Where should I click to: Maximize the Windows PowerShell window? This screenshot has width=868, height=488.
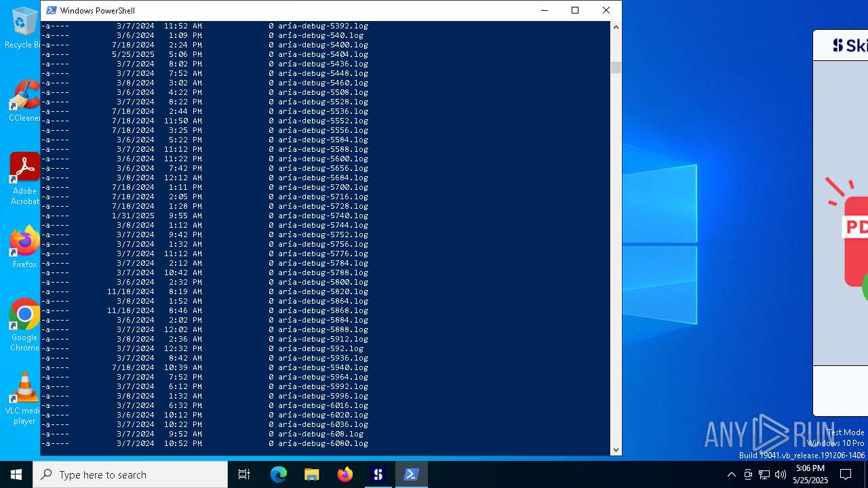[x=575, y=10]
